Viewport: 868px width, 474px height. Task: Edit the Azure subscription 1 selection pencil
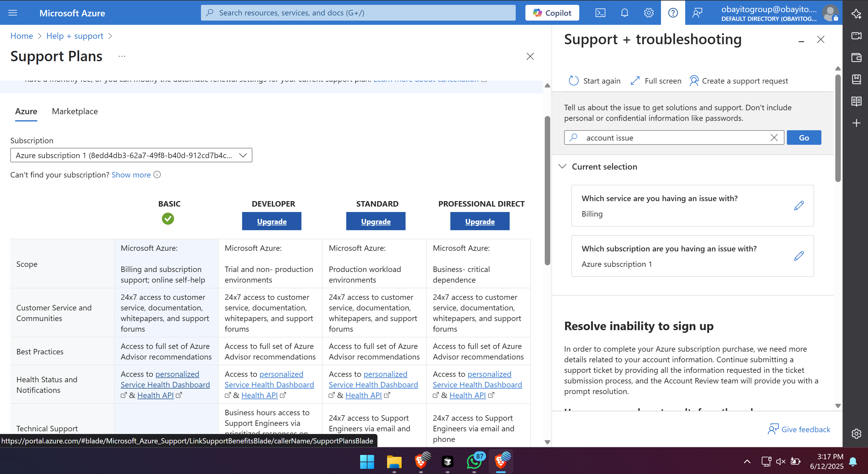click(x=799, y=256)
